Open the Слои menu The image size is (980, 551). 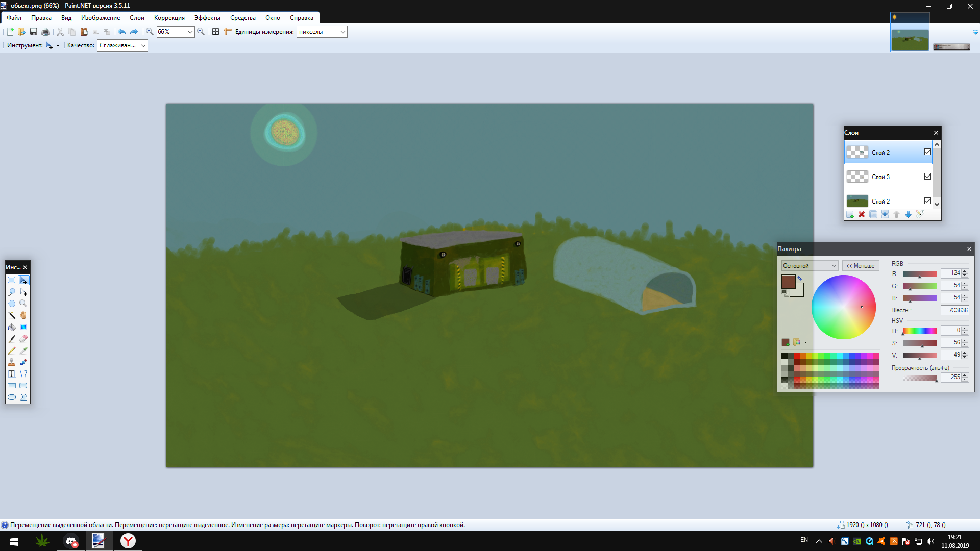pyautogui.click(x=137, y=18)
